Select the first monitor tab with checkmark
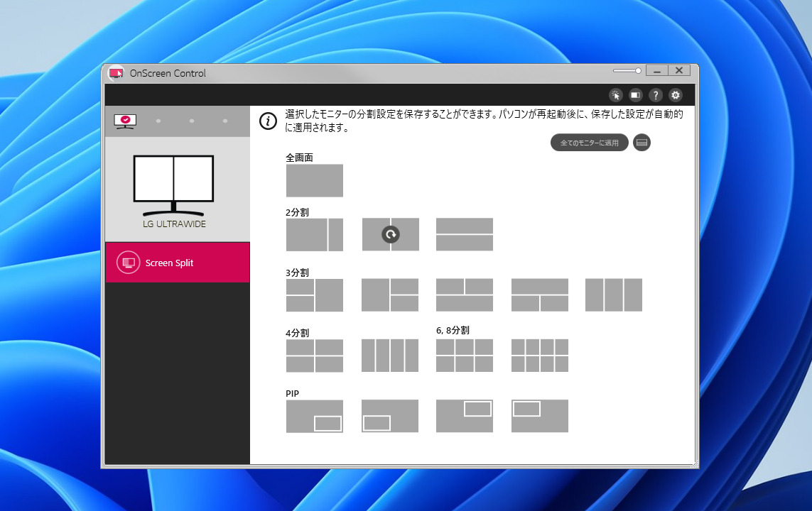 coord(125,121)
